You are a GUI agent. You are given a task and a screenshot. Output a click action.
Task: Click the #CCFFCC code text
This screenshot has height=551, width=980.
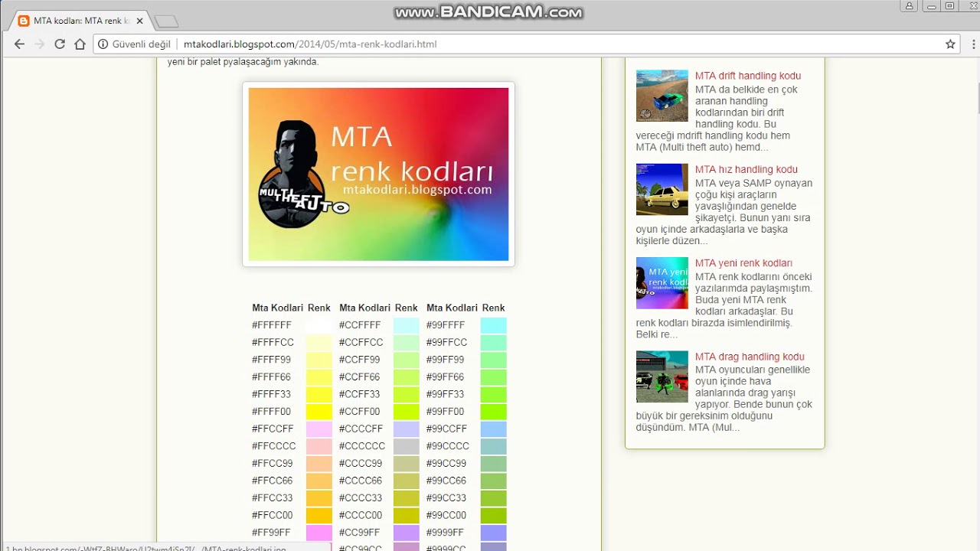pos(361,342)
